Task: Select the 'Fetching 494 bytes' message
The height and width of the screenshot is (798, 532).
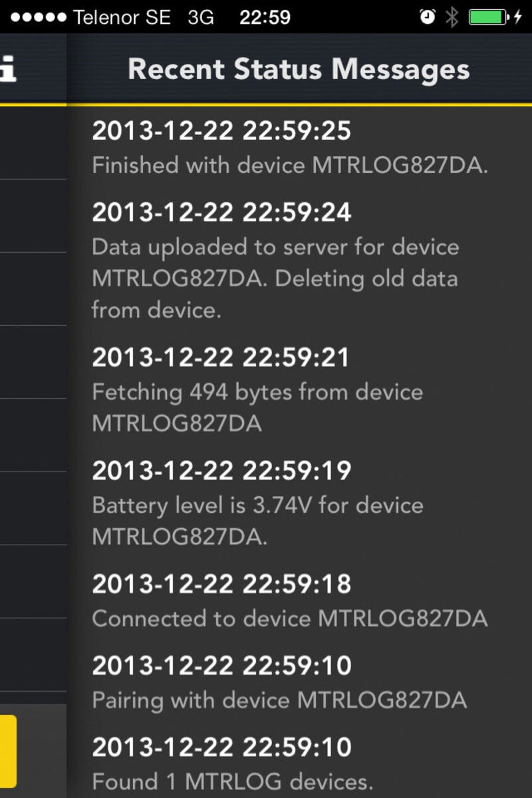Action: click(x=257, y=408)
